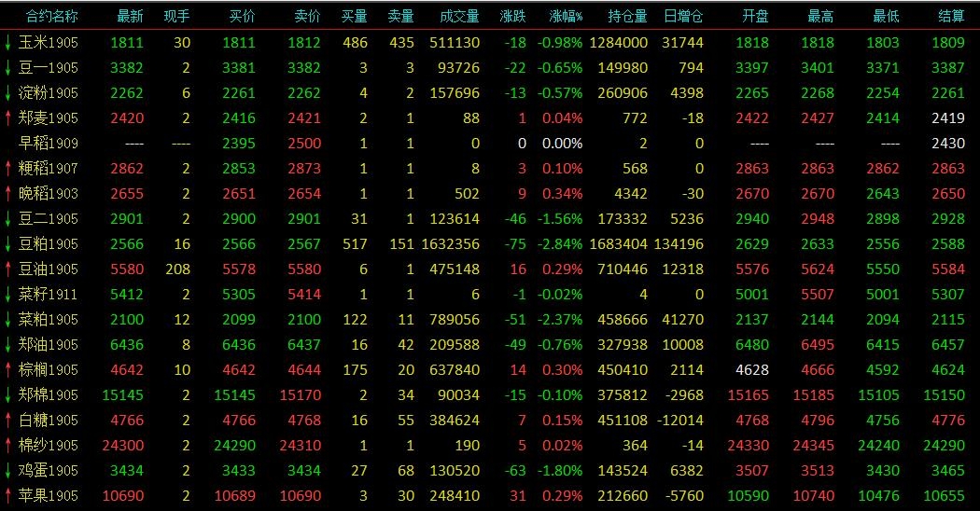Click 郑棉1905 ask price 15170
Image resolution: width=980 pixels, height=511 pixels.
pyautogui.click(x=300, y=395)
